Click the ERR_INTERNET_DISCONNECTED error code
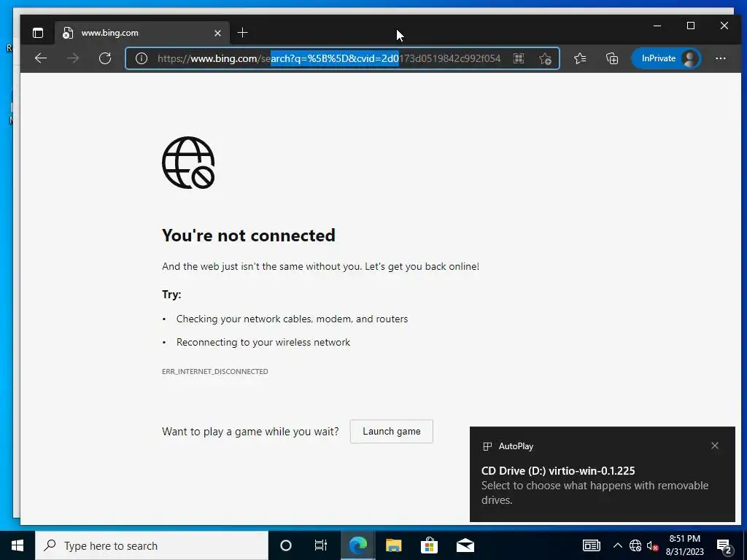The image size is (747, 560). [215, 371]
